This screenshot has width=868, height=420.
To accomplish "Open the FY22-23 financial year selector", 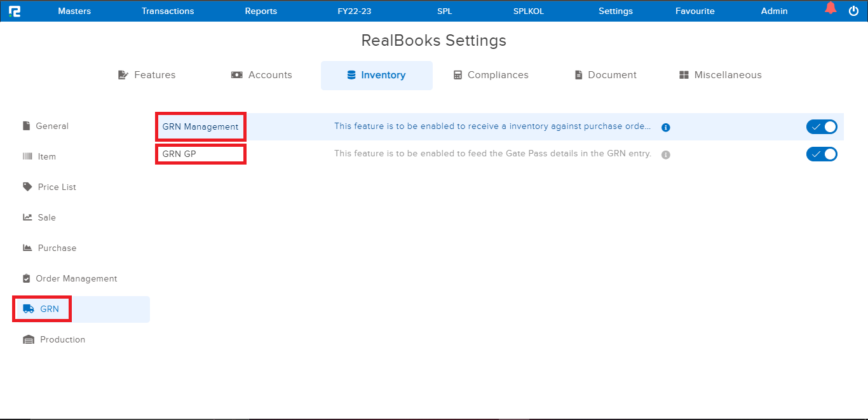I will pyautogui.click(x=354, y=11).
